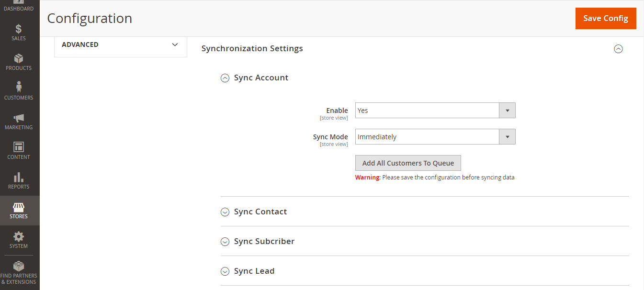Image resolution: width=644 pixels, height=290 pixels.
Task: Open Find Partners & Extensions icon
Action: 19,267
